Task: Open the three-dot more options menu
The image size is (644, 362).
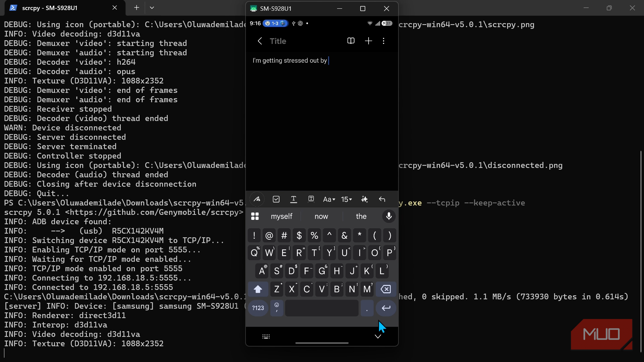Action: coord(384,41)
